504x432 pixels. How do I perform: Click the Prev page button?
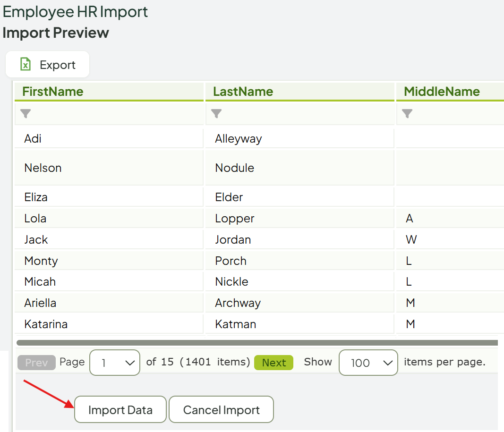pyautogui.click(x=36, y=363)
